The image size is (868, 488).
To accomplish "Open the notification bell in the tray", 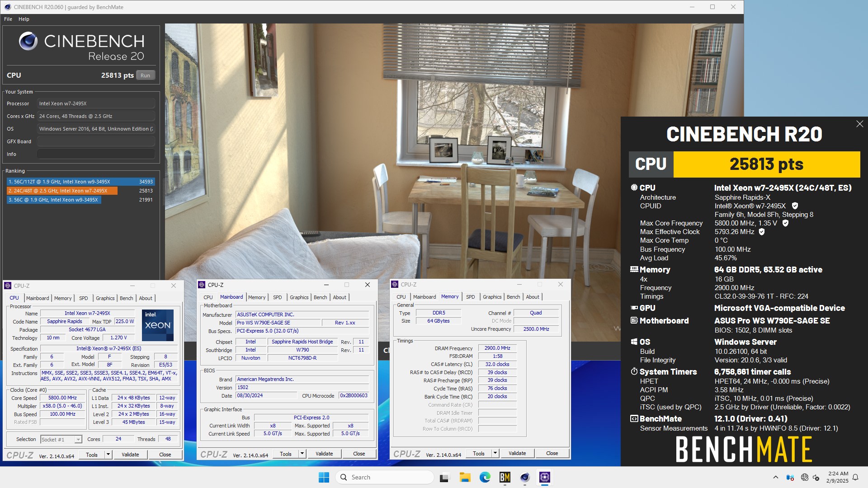I will tap(855, 477).
